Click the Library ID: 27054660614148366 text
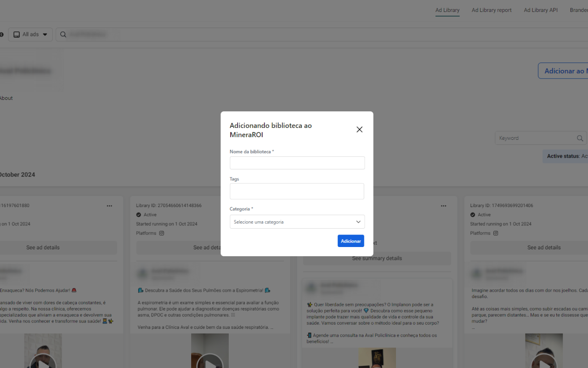This screenshot has height=368, width=588. point(169,206)
